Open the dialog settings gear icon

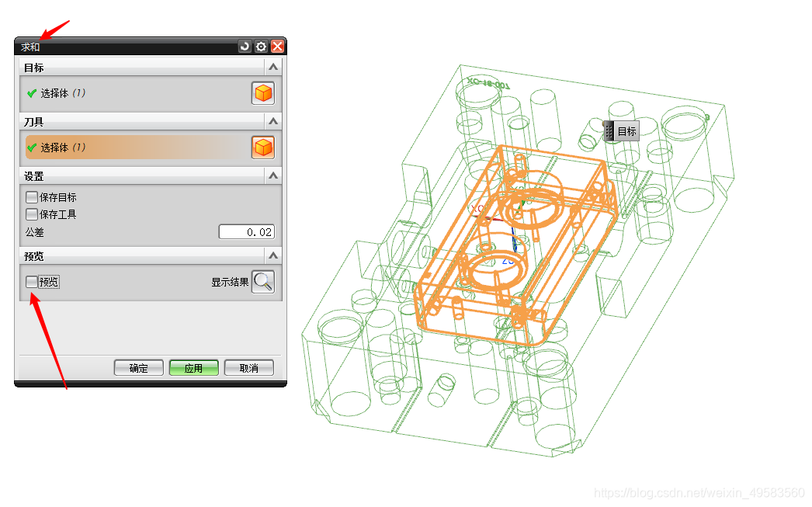point(261,47)
